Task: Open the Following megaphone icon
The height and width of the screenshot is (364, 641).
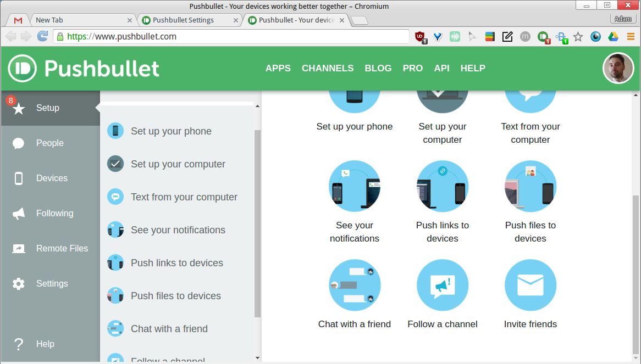Action: click(18, 214)
